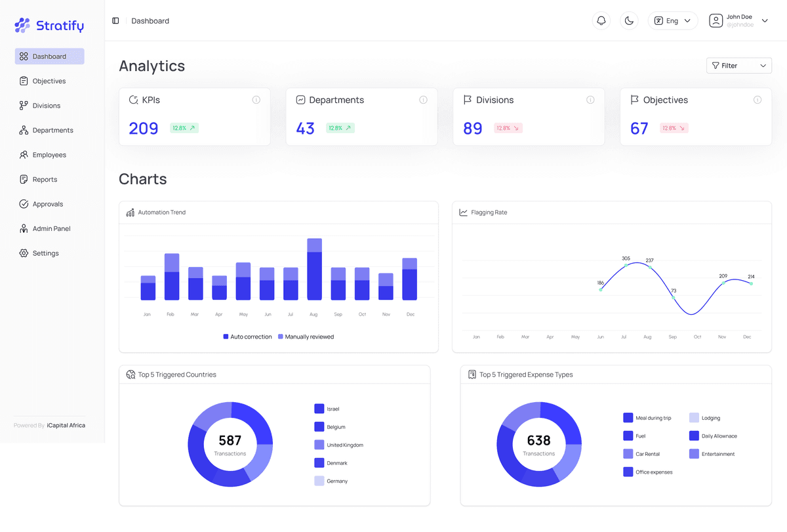This screenshot has height=532, width=787.
Task: Click the Aug bar in Automation Trend chart
Action: point(314,269)
